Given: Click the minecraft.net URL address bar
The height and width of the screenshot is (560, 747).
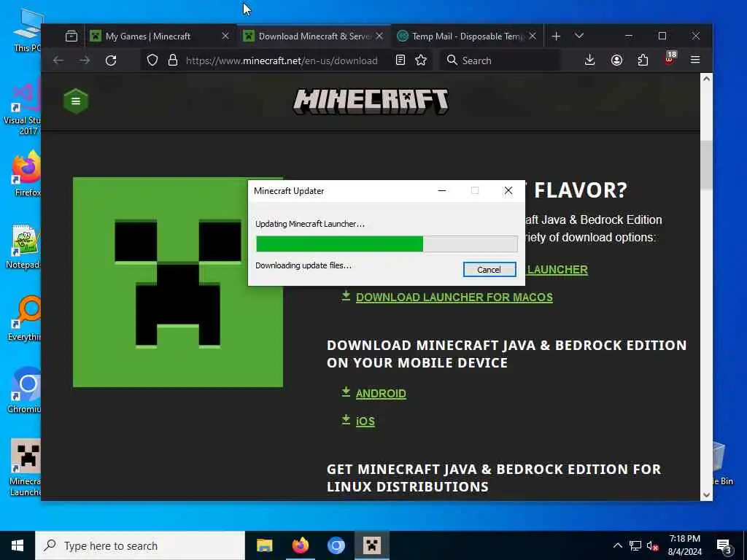Looking at the screenshot, I should point(282,61).
